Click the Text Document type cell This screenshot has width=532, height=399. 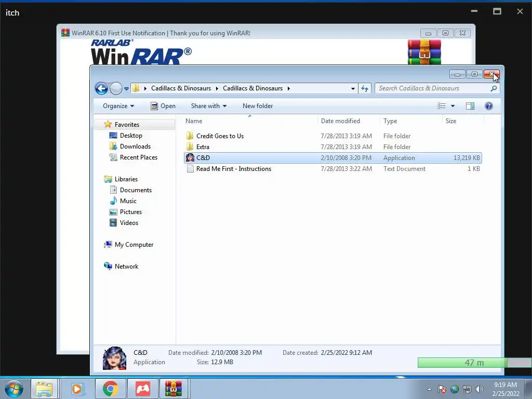click(404, 169)
